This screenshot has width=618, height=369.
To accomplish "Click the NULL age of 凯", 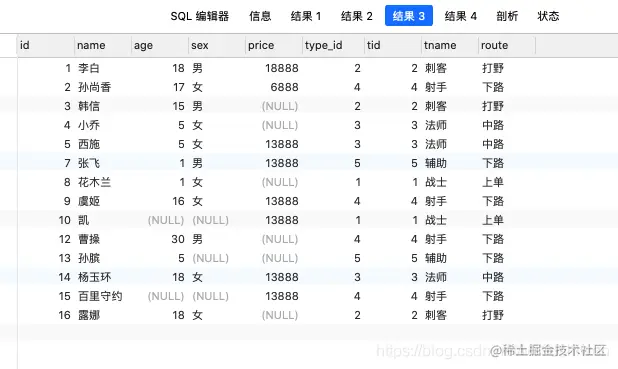I will click(166, 220).
